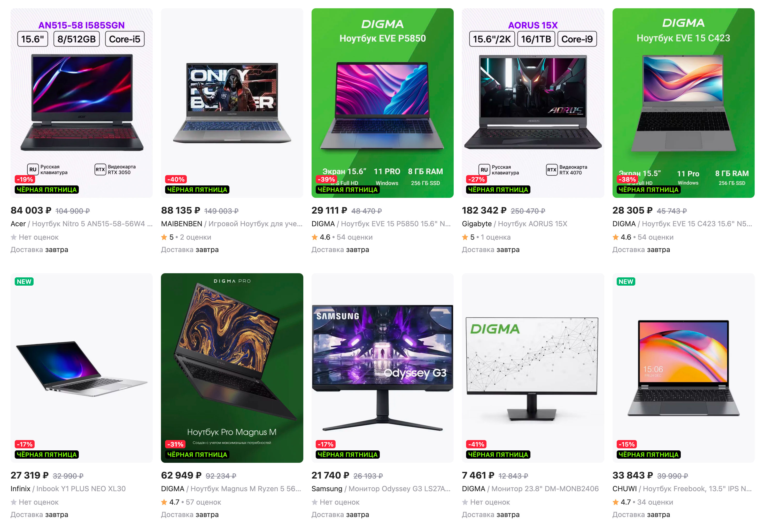Open the DIGMA 23.8" monitor picture
The height and width of the screenshot is (532, 773).
532,368
